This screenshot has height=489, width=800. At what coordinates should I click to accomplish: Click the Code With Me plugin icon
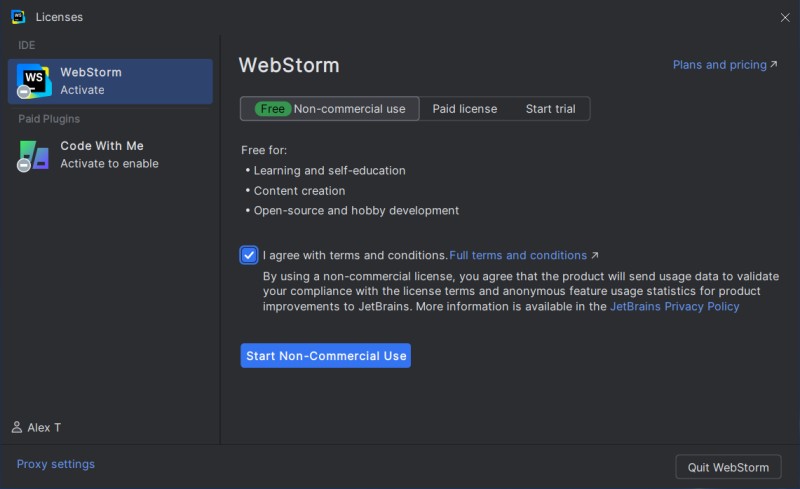[34, 155]
